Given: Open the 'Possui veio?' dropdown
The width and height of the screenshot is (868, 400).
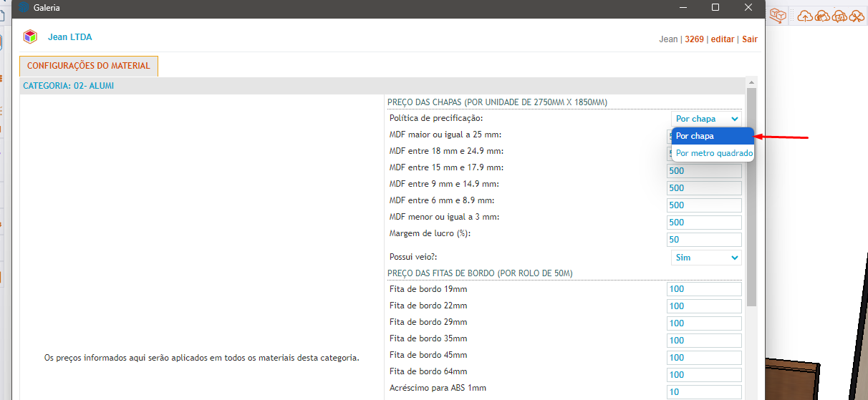Looking at the screenshot, I should tap(705, 258).
